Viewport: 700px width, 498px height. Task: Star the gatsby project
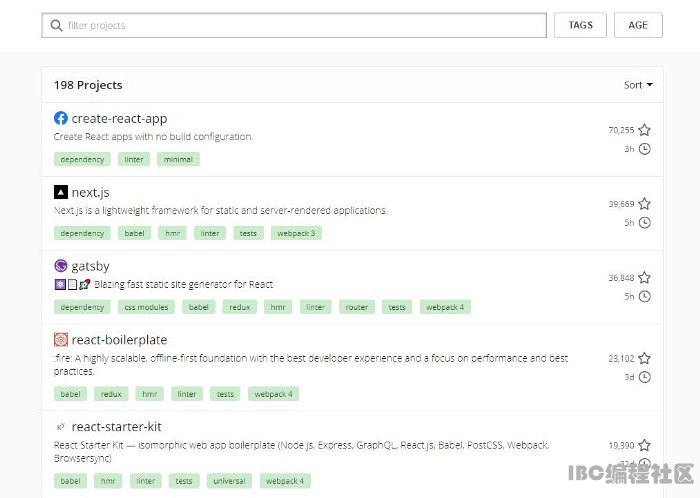point(644,278)
